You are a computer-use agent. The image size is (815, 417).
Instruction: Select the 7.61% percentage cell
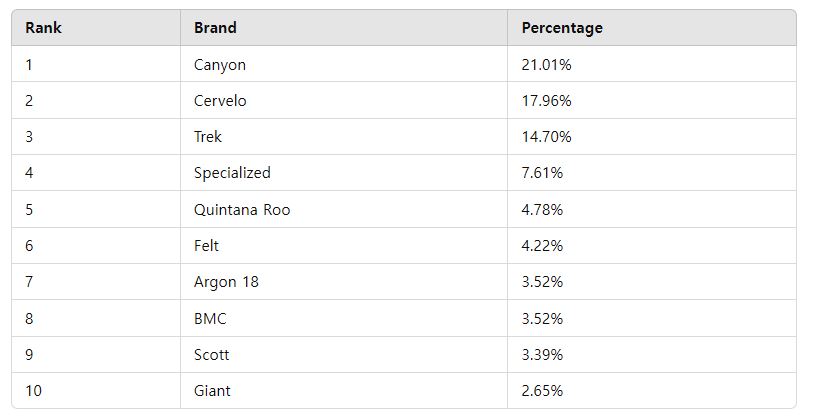(x=542, y=173)
